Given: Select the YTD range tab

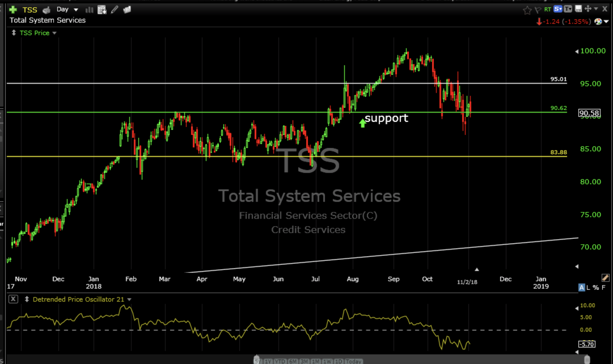Looking at the screenshot, I should 280,361.
